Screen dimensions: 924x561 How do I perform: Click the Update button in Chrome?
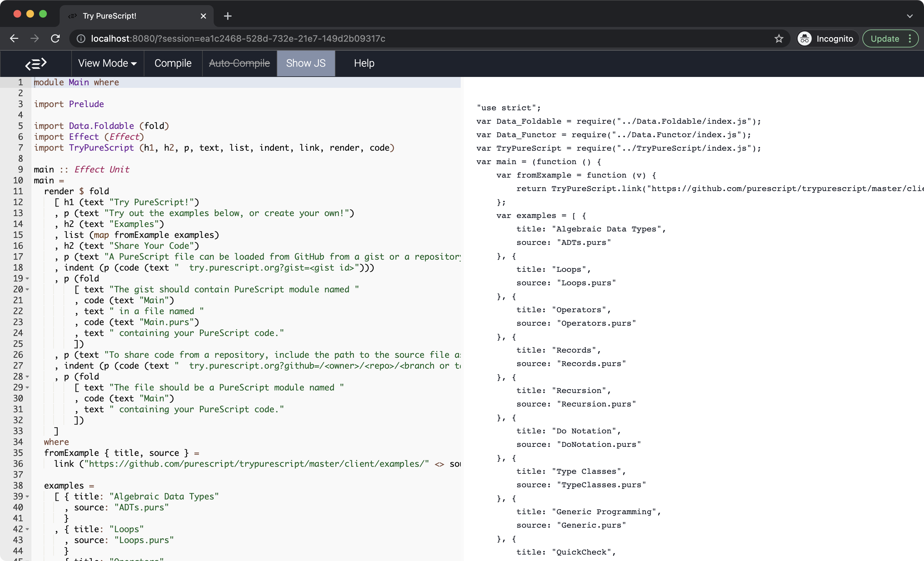(885, 38)
